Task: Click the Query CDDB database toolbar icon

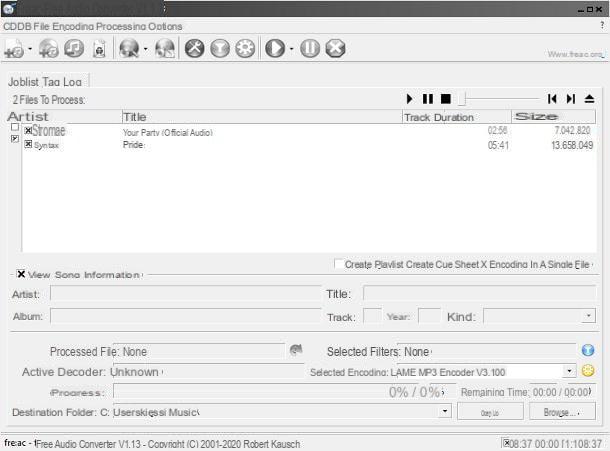Action: click(129, 49)
